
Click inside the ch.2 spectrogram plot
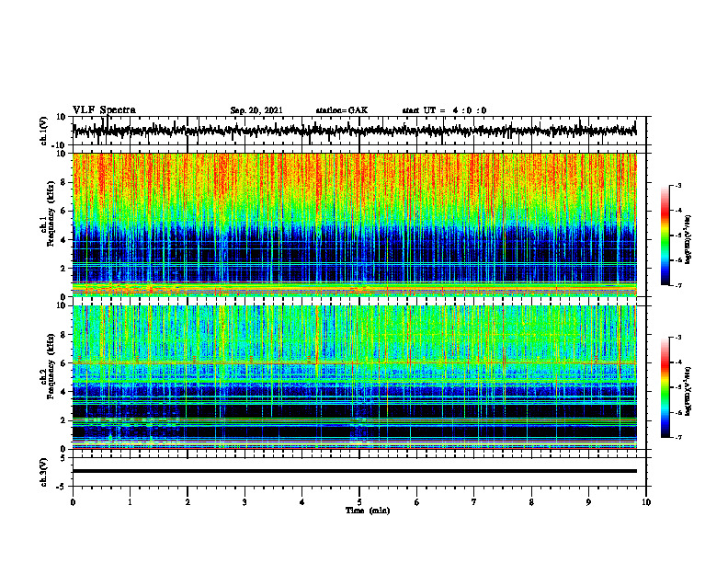pos(354,377)
